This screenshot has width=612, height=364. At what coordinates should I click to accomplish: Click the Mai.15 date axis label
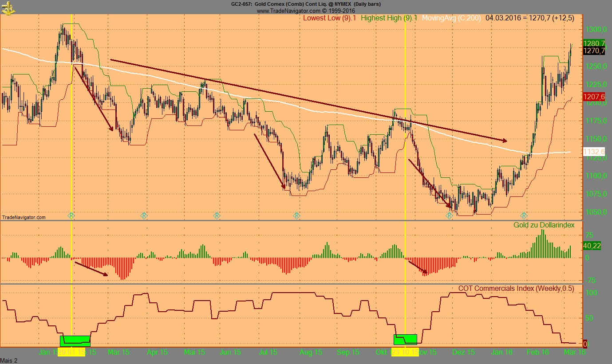(194, 352)
